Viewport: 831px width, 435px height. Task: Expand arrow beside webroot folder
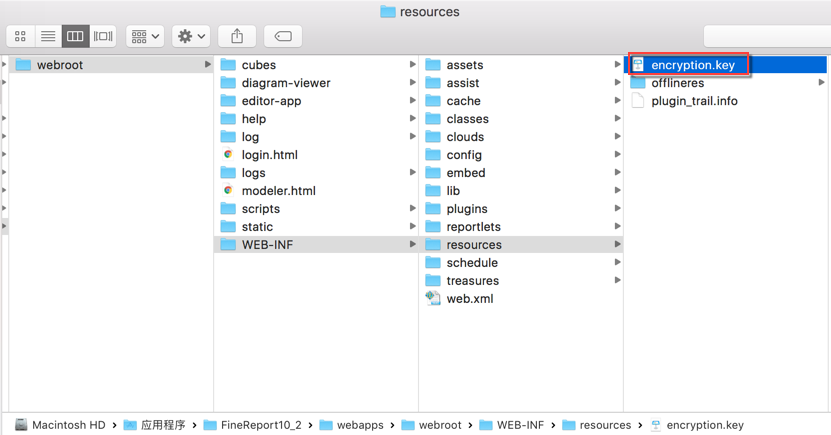click(x=208, y=65)
